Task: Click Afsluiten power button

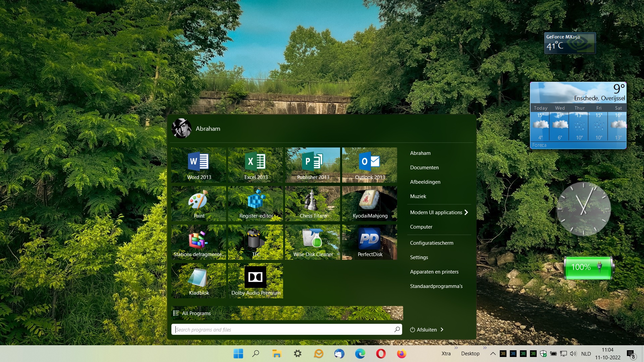Action: point(423,329)
